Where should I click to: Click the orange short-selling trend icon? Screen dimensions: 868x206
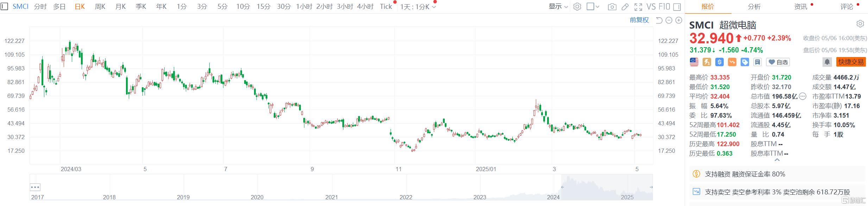point(732,62)
